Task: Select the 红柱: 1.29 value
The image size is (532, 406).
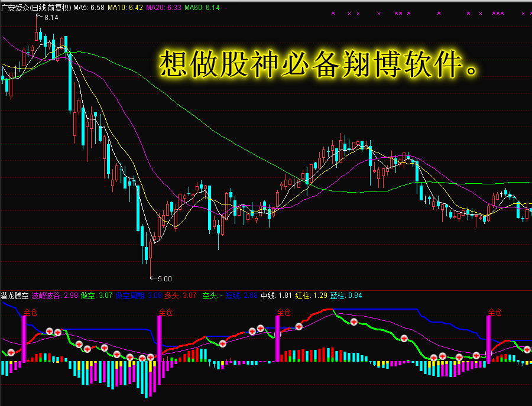Action: tap(311, 295)
